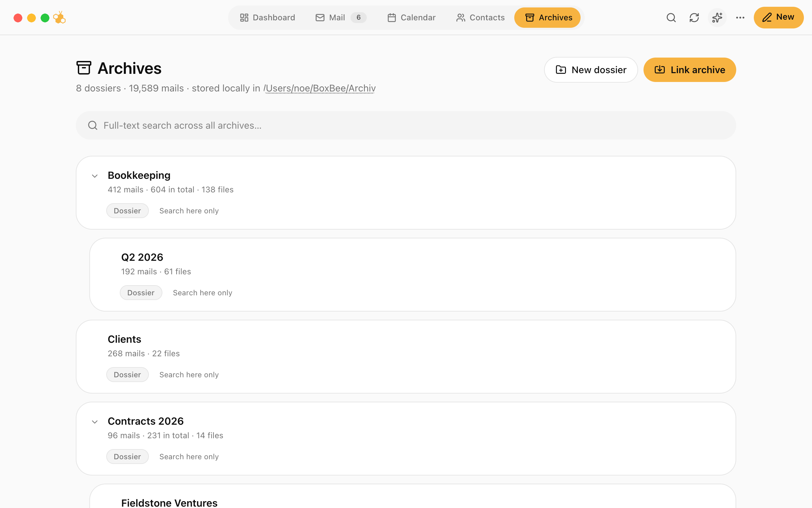Click the Dossier tag under Q2 2026
This screenshot has height=508, width=812.
pos(141,293)
